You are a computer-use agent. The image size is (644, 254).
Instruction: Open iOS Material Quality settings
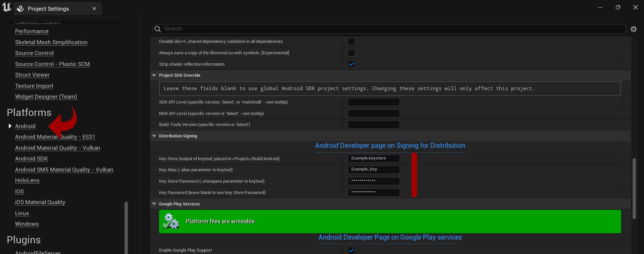click(x=40, y=202)
